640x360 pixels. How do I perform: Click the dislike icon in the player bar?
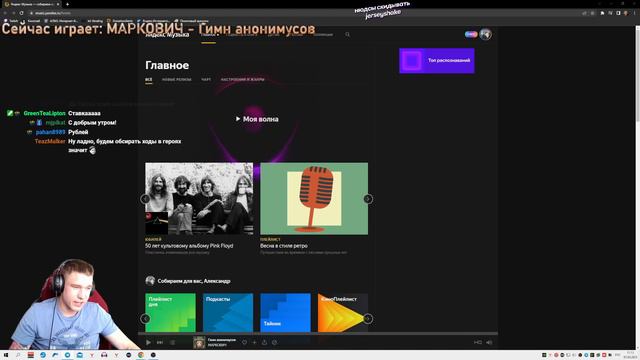[274, 342]
